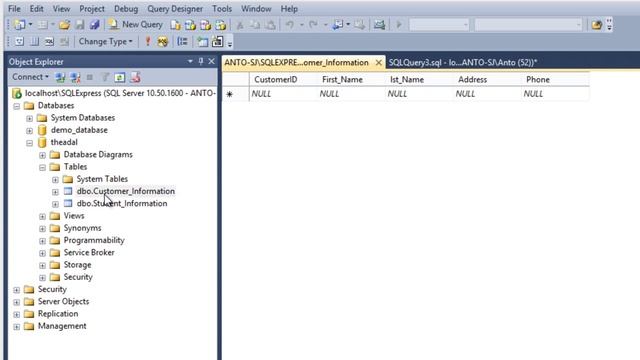Click the Execute SQL red exclamation icon
Screen dimensions: 640x360
[148, 42]
